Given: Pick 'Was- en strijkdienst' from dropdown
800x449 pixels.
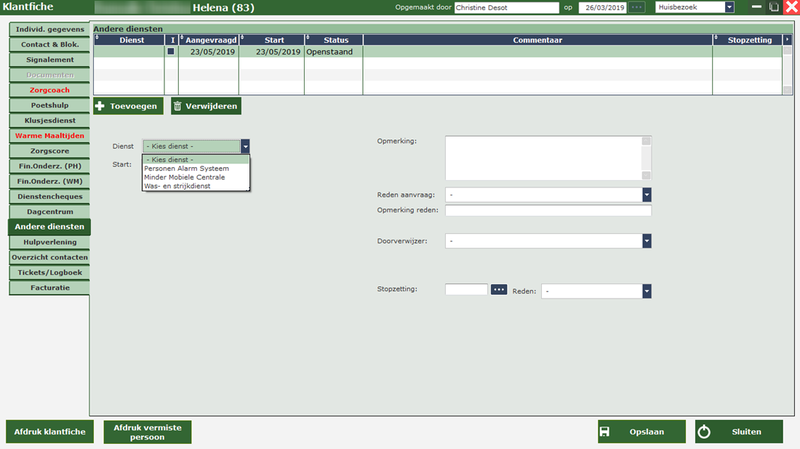Looking at the screenshot, I should tap(179, 186).
